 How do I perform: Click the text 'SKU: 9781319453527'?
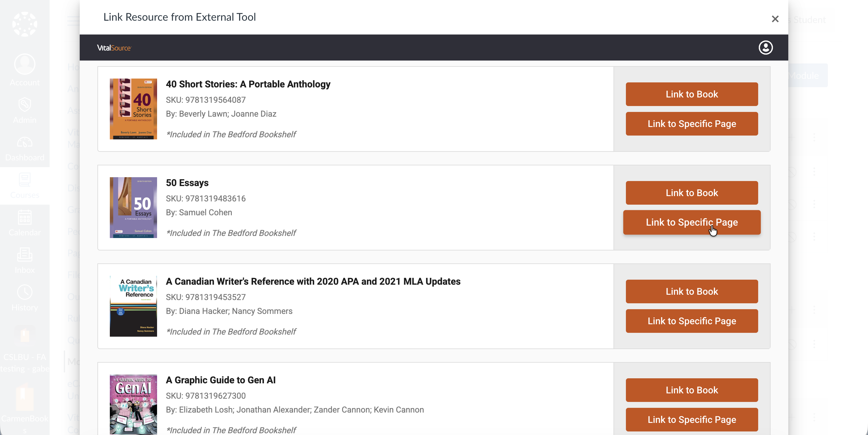205,297
